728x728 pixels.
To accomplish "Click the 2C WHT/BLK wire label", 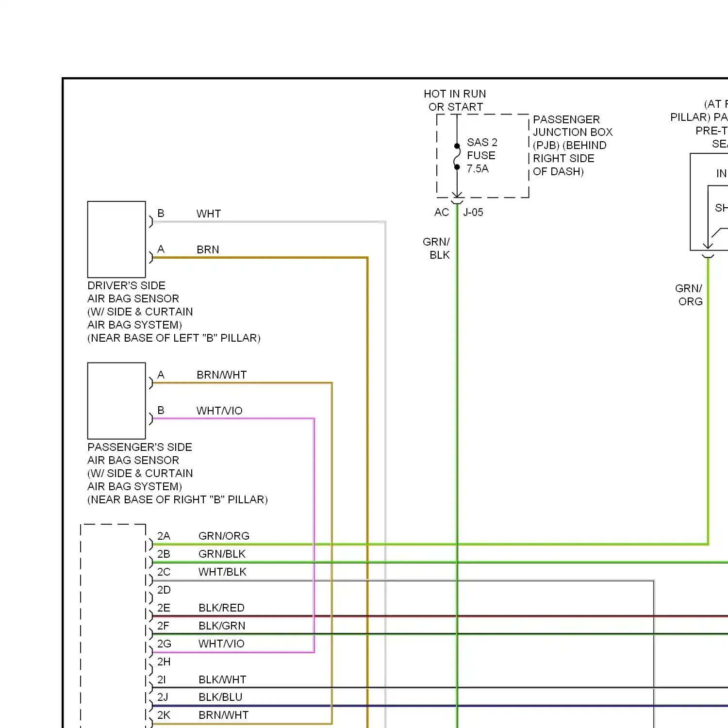I will [222, 572].
